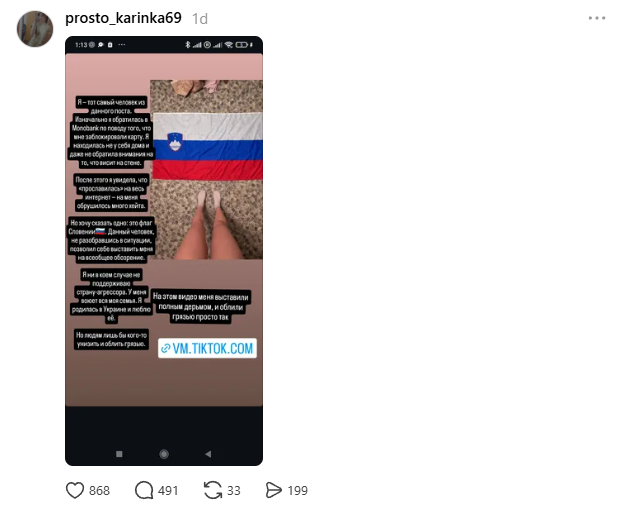Image resolution: width=629 pixels, height=511 pixels.
Task: Click the 33 reposts count
Action: pyautogui.click(x=233, y=491)
